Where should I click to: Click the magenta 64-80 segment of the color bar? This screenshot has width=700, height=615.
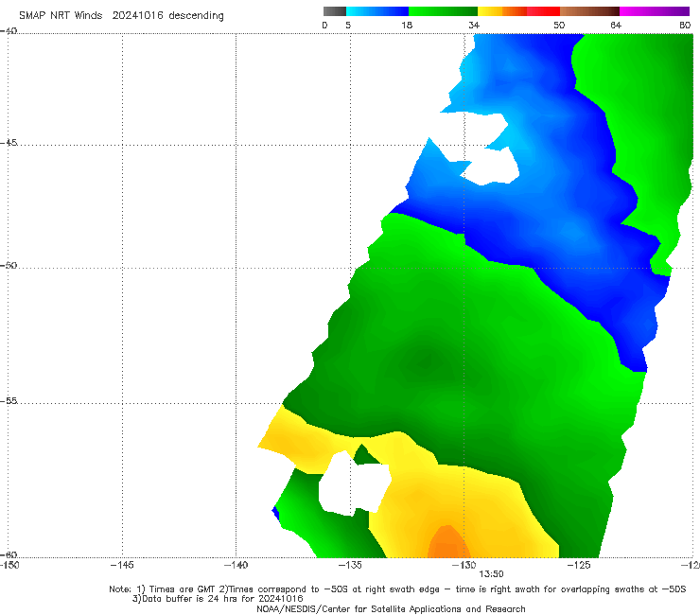[x=655, y=11]
